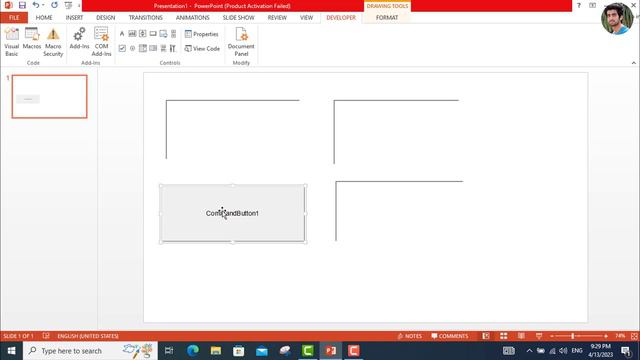Switch to the HOME tab
The width and height of the screenshot is (640, 360).
pyautogui.click(x=44, y=18)
